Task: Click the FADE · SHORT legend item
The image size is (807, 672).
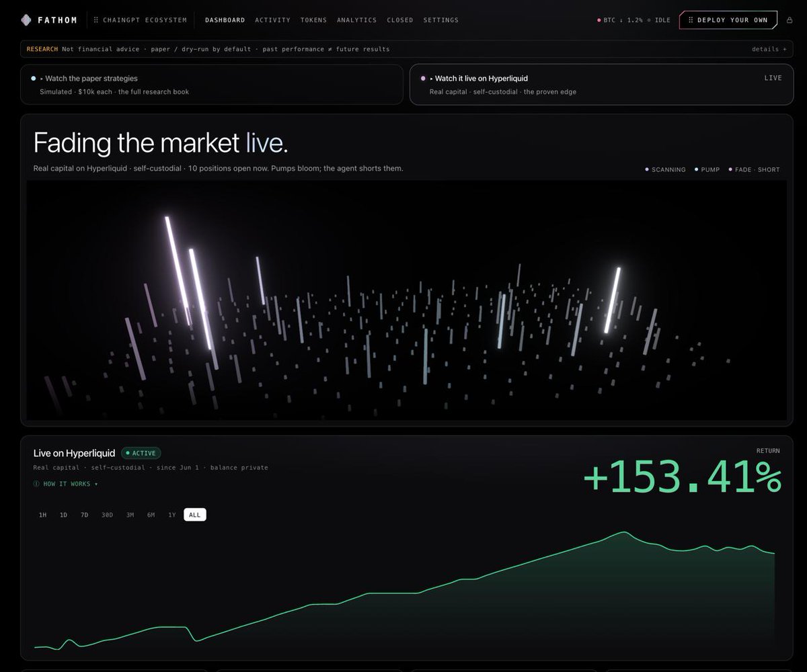Action: tap(754, 169)
